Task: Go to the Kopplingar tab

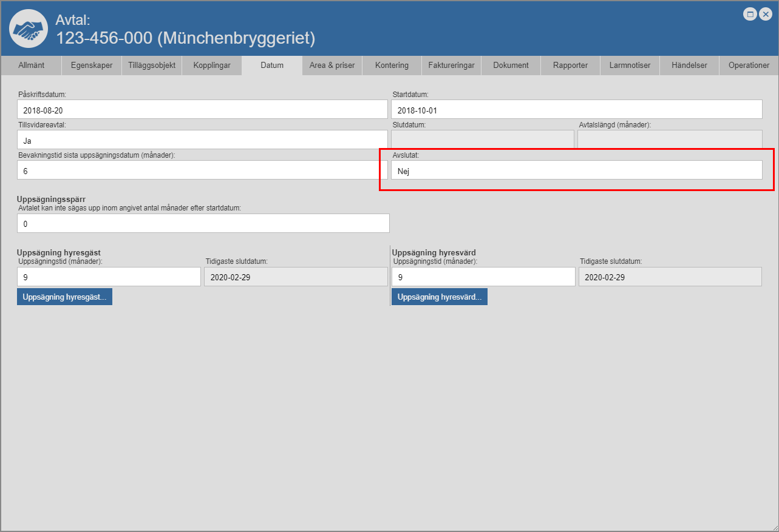Action: (212, 66)
